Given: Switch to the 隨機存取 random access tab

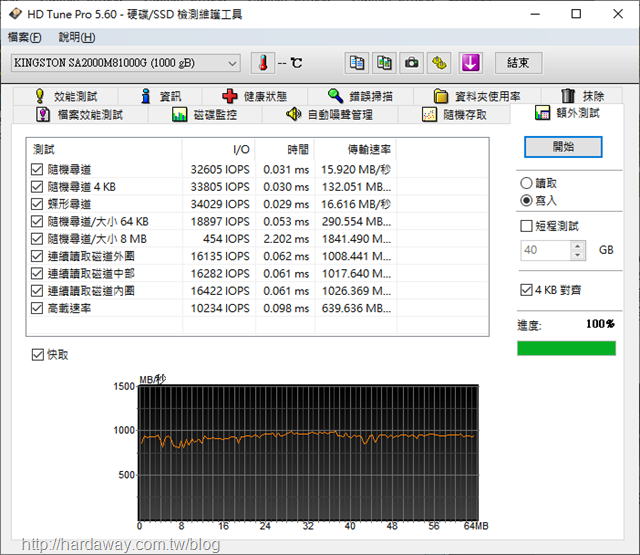Looking at the screenshot, I should [454, 115].
